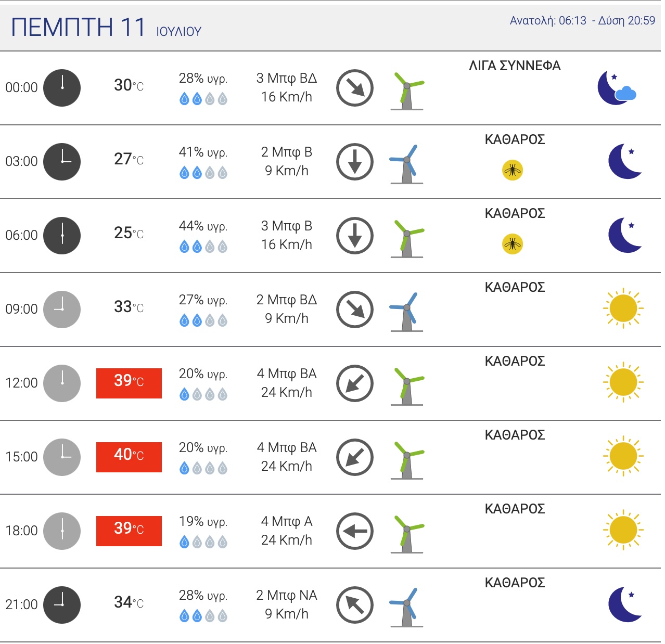The width and height of the screenshot is (665, 644).
Task: Click the crescent moon icon at 21:00
Action: [624, 604]
